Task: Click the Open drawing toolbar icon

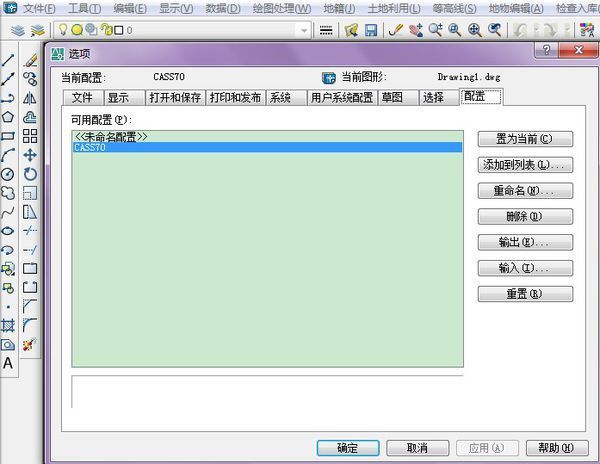Action: pyautogui.click(x=351, y=30)
